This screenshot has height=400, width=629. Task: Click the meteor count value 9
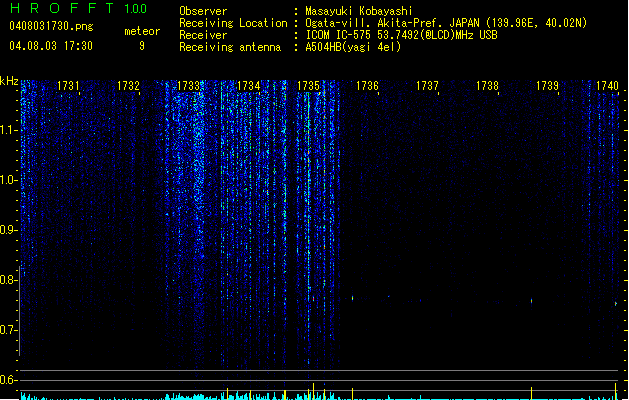[x=142, y=46]
